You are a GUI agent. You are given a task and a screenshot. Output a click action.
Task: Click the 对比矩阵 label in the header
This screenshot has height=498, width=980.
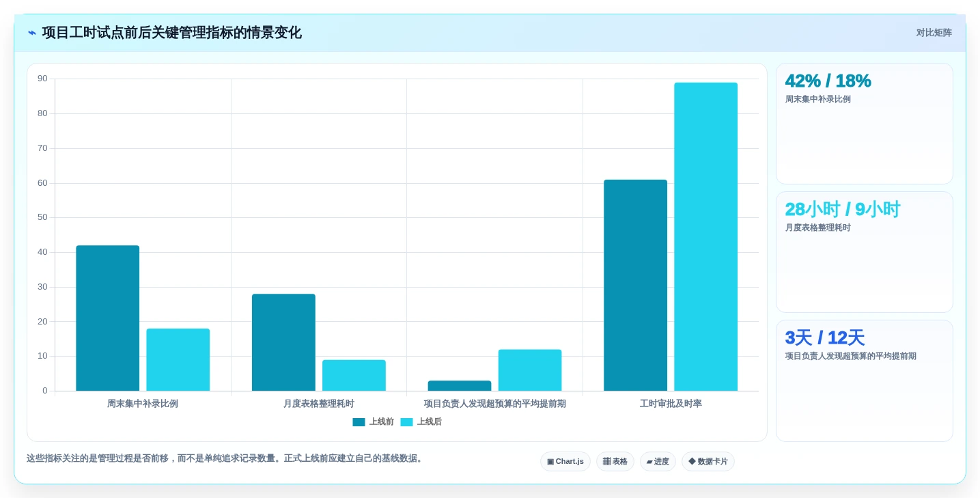click(x=934, y=33)
